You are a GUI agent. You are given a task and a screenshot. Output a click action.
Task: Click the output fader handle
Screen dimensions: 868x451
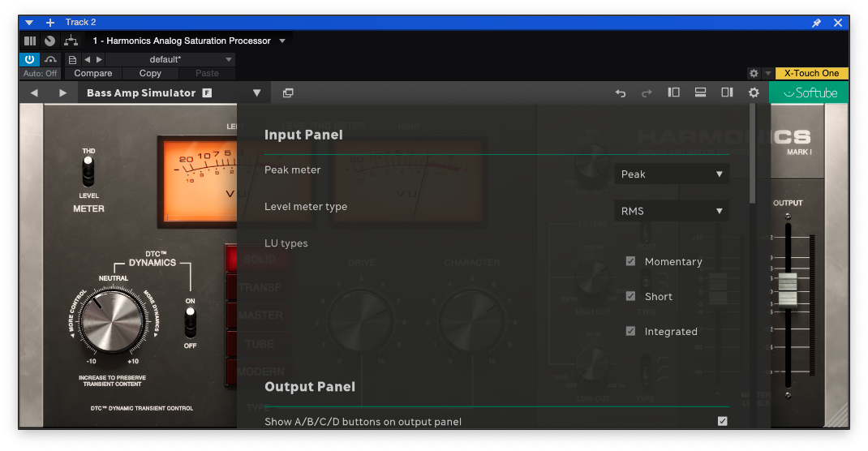[787, 290]
